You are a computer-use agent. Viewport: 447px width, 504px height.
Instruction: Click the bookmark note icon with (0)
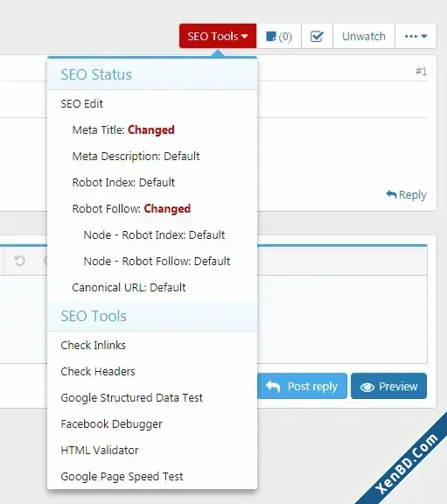[x=279, y=37]
